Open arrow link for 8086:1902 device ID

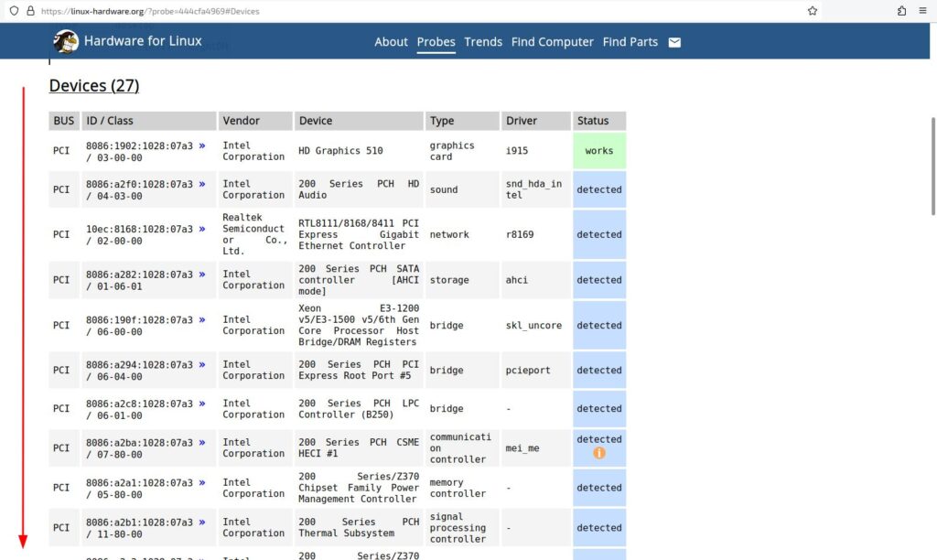[202, 145]
